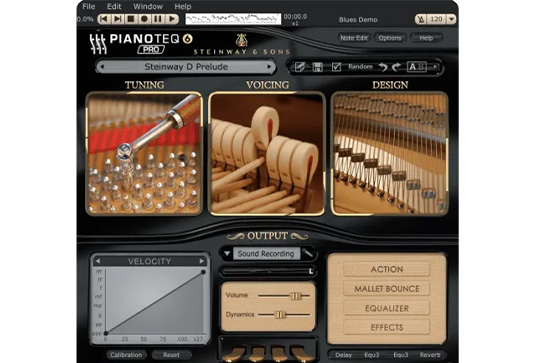Adjust the Volume slider handle

295,296
